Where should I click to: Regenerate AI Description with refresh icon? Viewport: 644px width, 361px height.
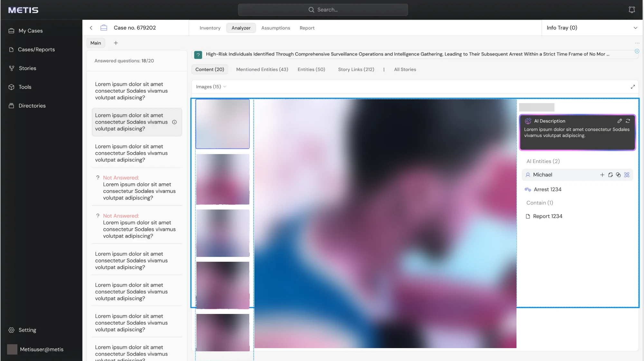[x=628, y=121]
